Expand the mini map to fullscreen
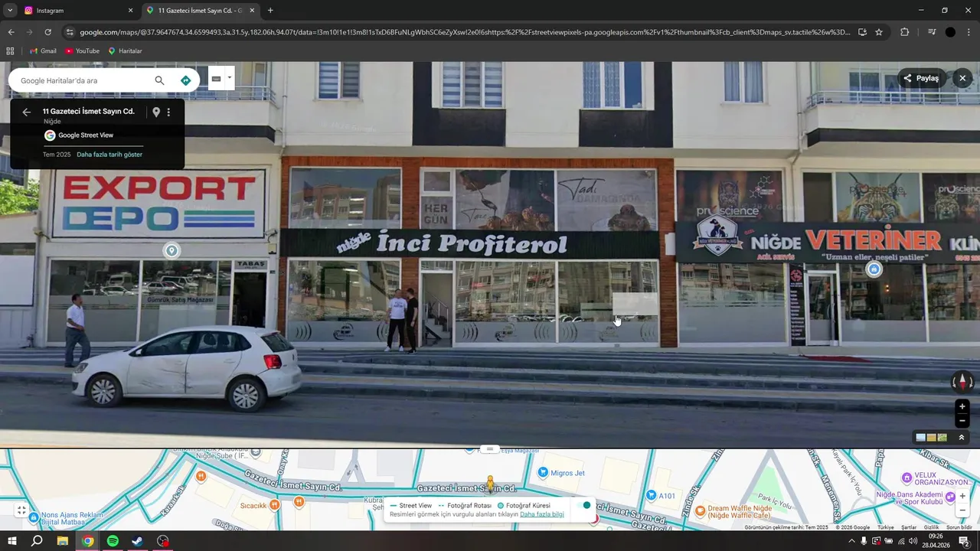This screenshot has height=551, width=980. pos(21,510)
